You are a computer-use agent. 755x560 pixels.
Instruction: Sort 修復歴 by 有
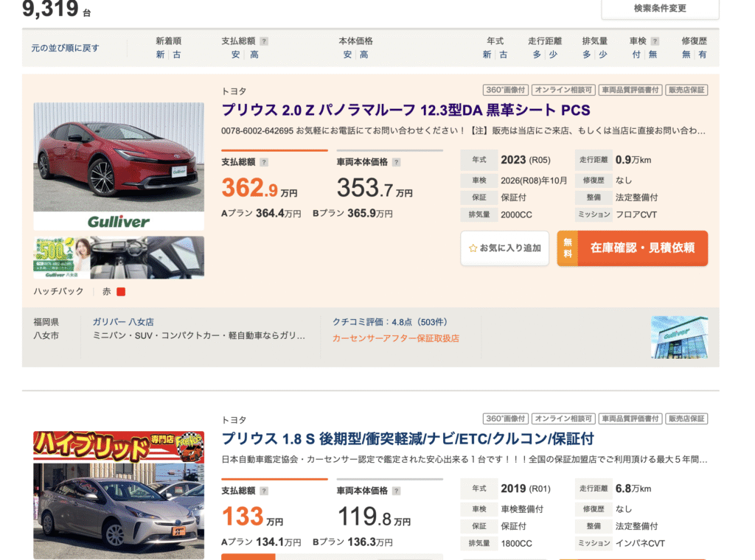click(703, 55)
